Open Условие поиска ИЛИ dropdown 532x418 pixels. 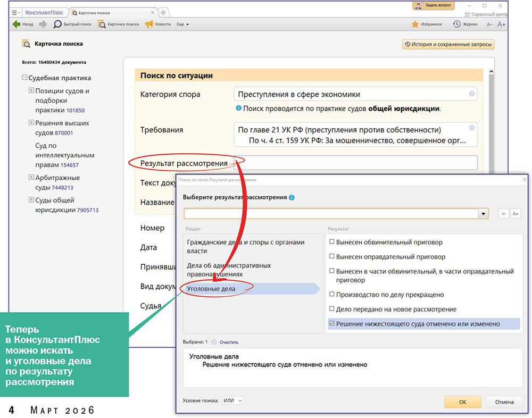(233, 400)
